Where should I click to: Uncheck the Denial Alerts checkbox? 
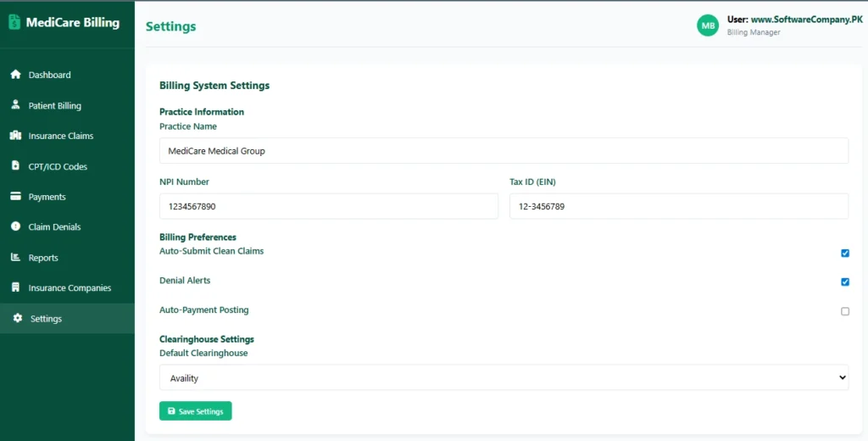pos(845,282)
